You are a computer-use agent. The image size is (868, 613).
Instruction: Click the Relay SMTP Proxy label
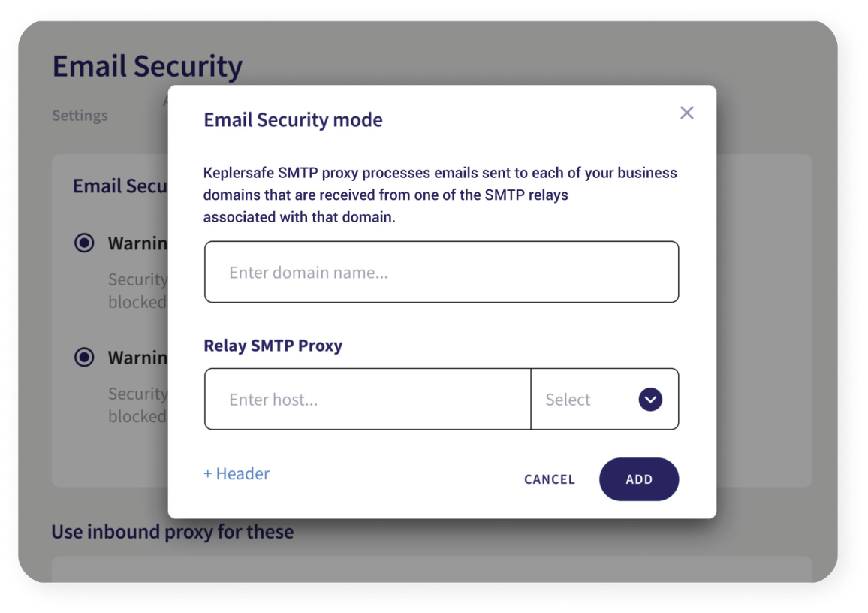click(x=273, y=346)
